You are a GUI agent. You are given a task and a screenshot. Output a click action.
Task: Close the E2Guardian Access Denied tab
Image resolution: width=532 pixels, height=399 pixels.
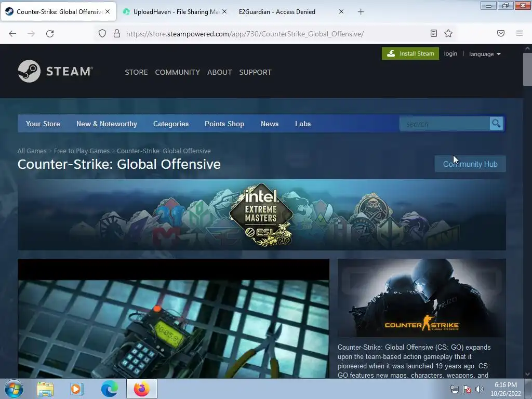point(341,11)
